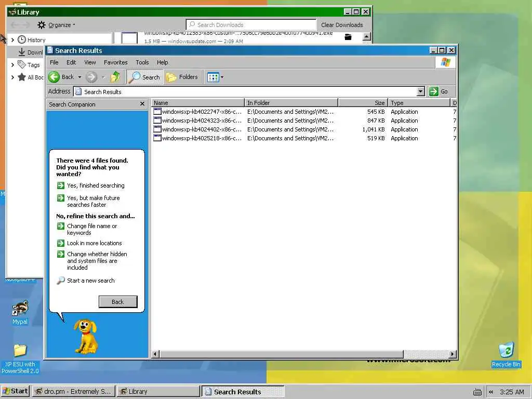Click the kb4025218 application file icon
This screenshot has height=399, width=532.
point(157,138)
